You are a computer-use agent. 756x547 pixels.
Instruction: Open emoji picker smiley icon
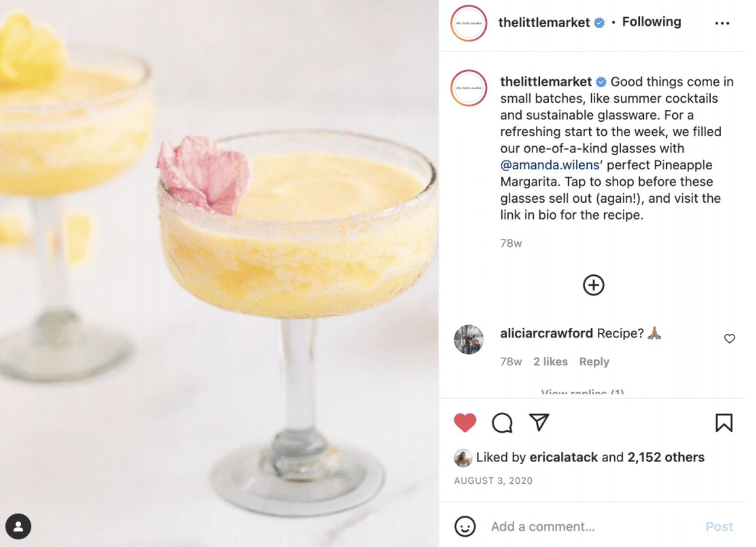[465, 526]
